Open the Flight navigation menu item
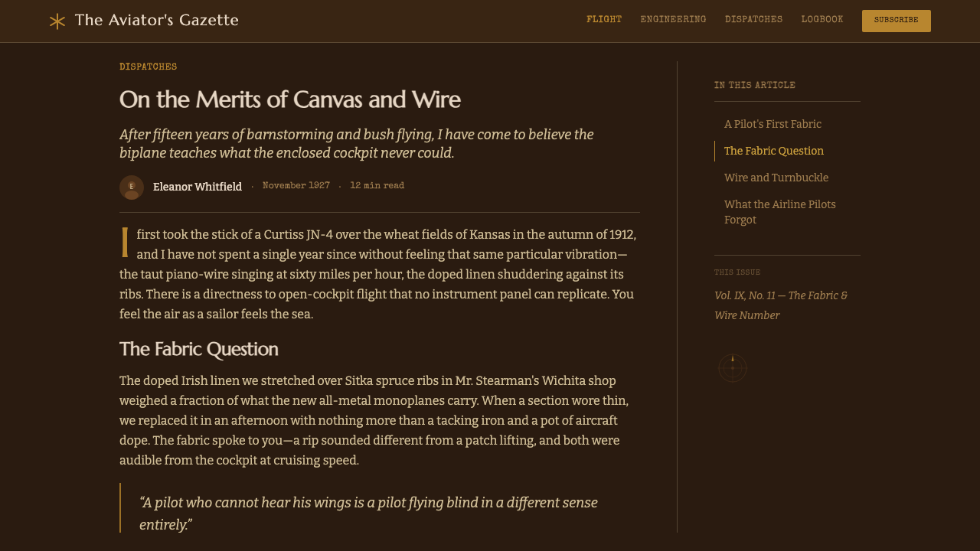Image resolution: width=980 pixels, height=551 pixels. (604, 20)
